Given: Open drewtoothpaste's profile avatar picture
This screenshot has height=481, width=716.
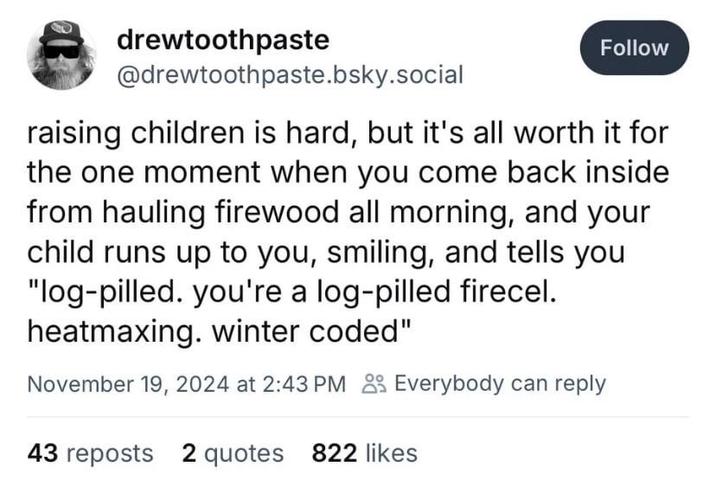Looking at the screenshot, I should pyautogui.click(x=62, y=56).
